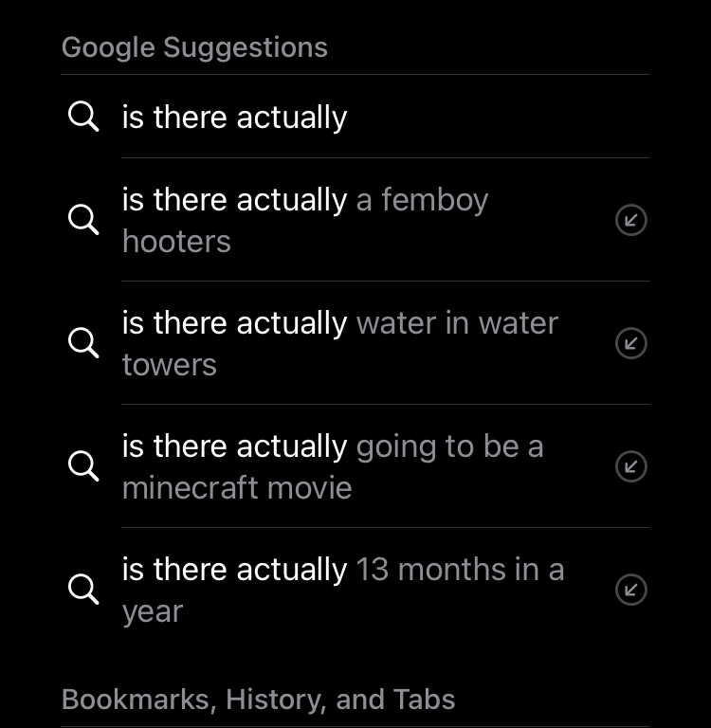Choose 'water in water towers' suggestion
Image resolution: width=711 pixels, height=728 pixels.
tap(355, 343)
